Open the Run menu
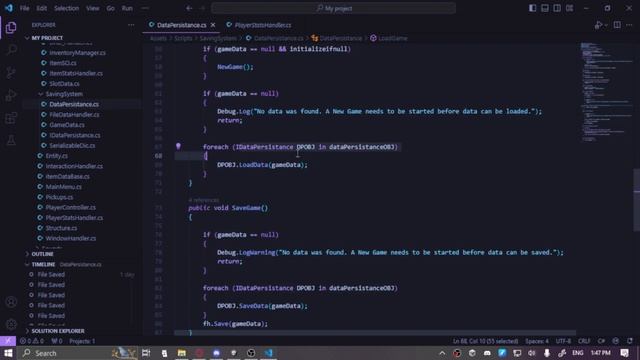Screen dimensions: 640x360 127,8
